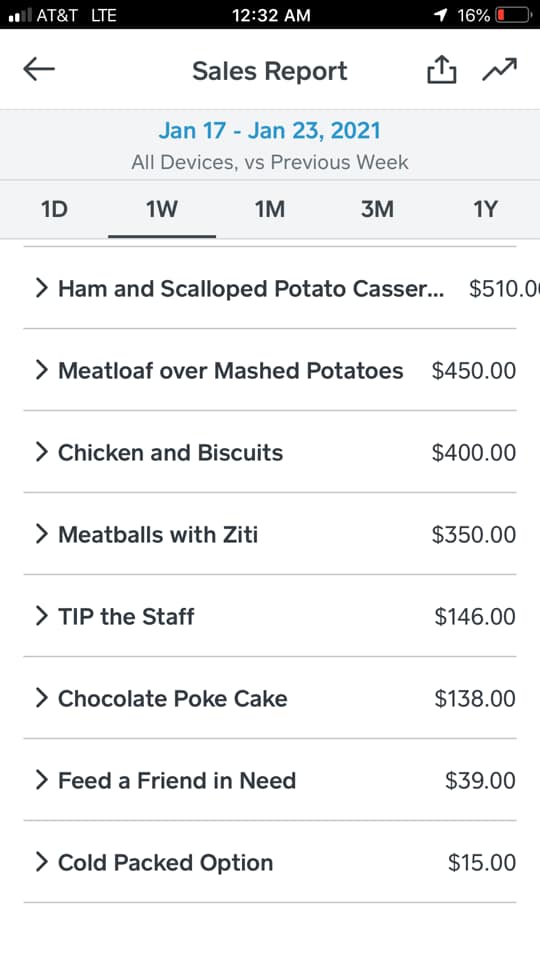Open the share/export icon
Viewport: 540px width, 960px height.
coord(441,69)
